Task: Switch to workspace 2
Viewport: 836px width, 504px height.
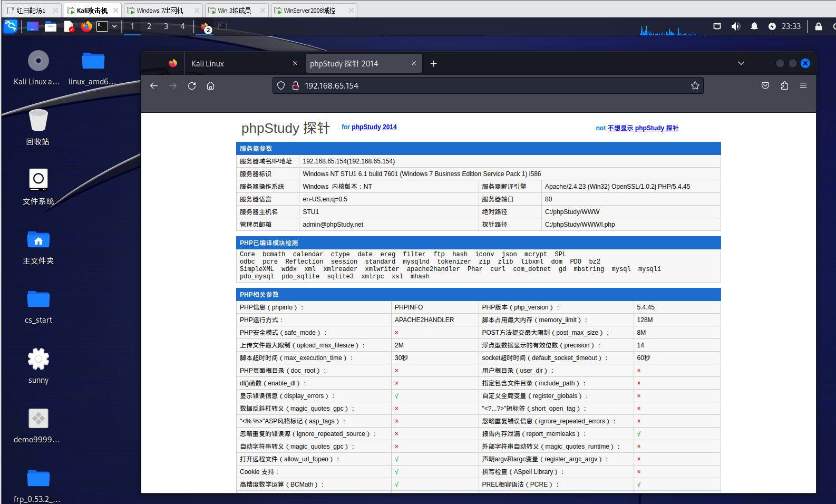Action: (149, 26)
